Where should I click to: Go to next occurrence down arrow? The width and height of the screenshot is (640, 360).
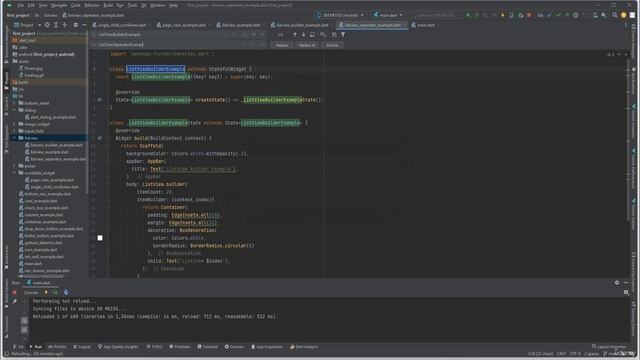coord(304,35)
